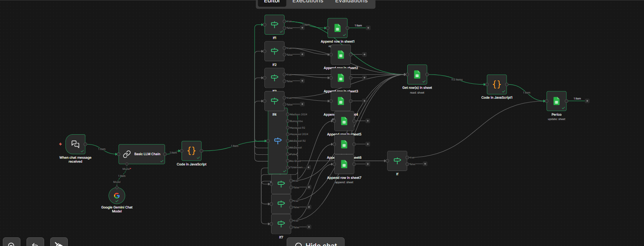This screenshot has height=246, width=644.
Task: Add node on If4 false branch
Action: [302, 104]
